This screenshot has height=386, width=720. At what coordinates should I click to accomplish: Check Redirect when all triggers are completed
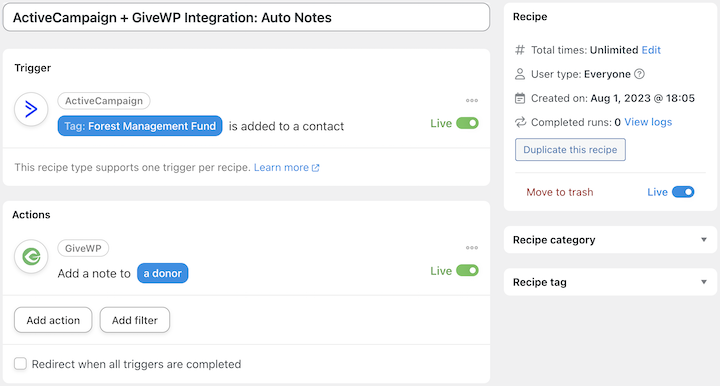click(20, 364)
